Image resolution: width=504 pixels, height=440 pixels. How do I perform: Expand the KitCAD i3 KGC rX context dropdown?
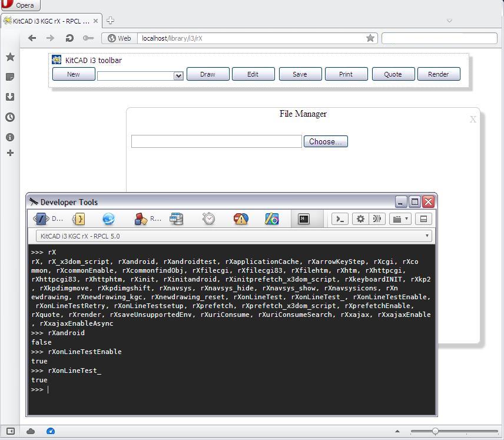[234, 236]
